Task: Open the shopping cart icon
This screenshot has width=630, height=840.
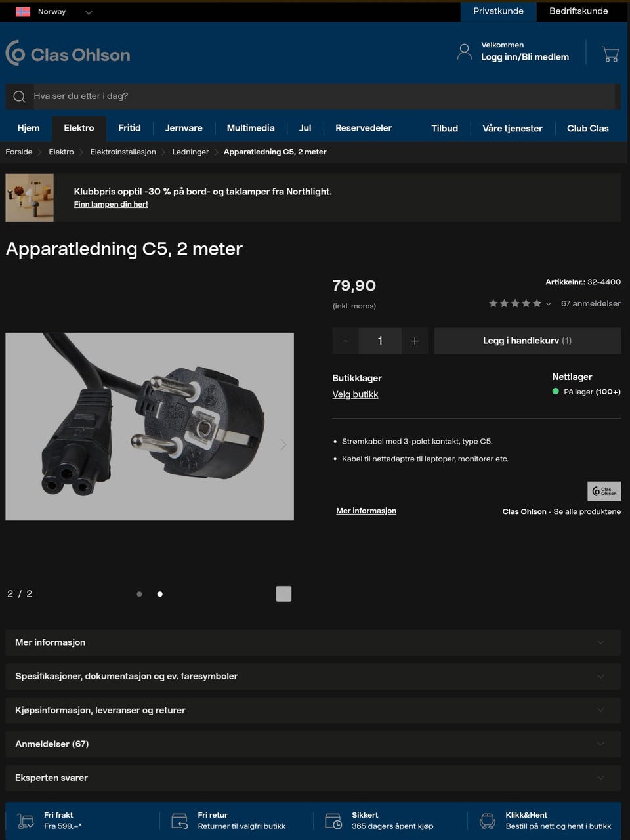Action: 610,54
